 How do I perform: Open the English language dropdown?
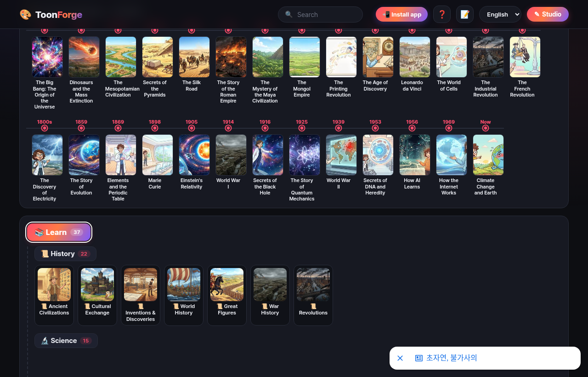(x=500, y=14)
